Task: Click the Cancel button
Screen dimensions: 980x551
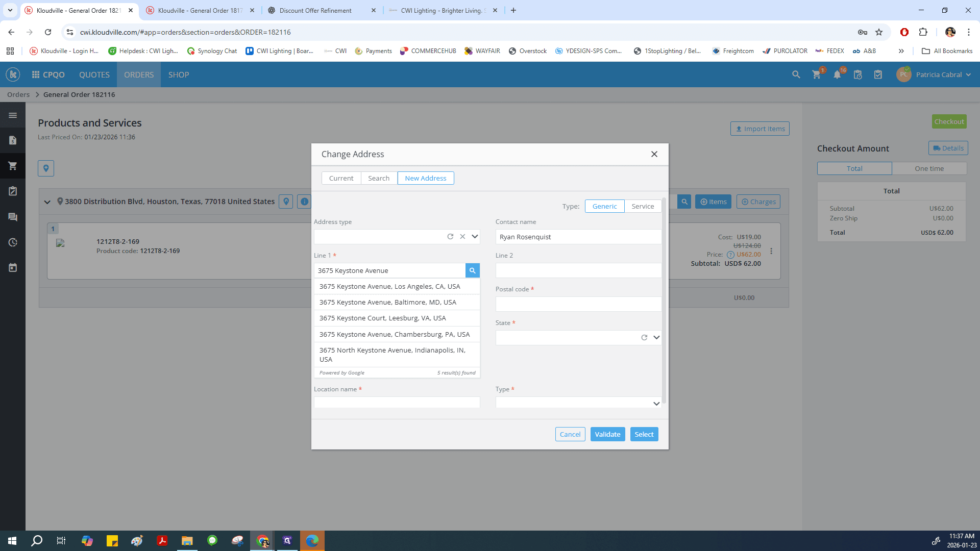Action: (x=570, y=434)
